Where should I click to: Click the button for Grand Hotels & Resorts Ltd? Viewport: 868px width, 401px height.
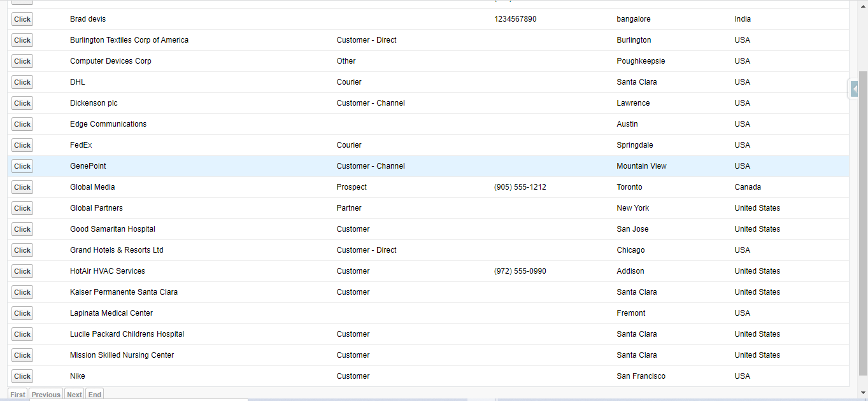[22, 250]
